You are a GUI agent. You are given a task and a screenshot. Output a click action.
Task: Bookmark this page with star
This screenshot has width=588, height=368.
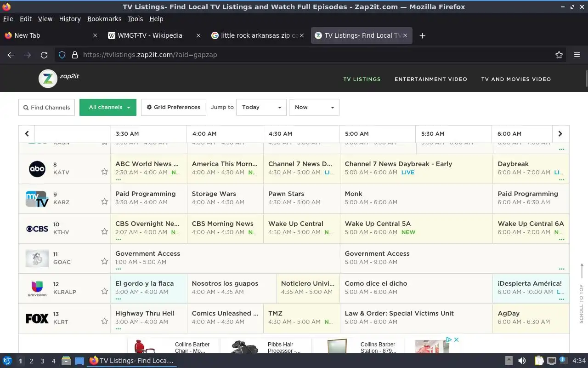pyautogui.click(x=559, y=55)
